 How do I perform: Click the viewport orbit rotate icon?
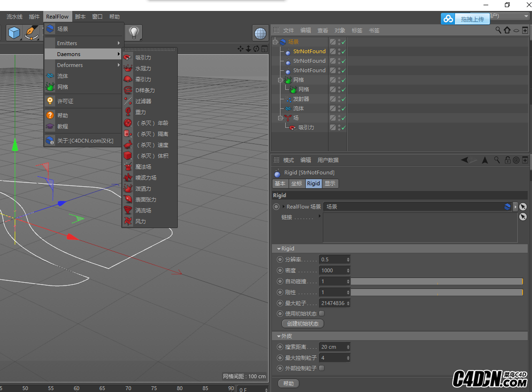256,49
